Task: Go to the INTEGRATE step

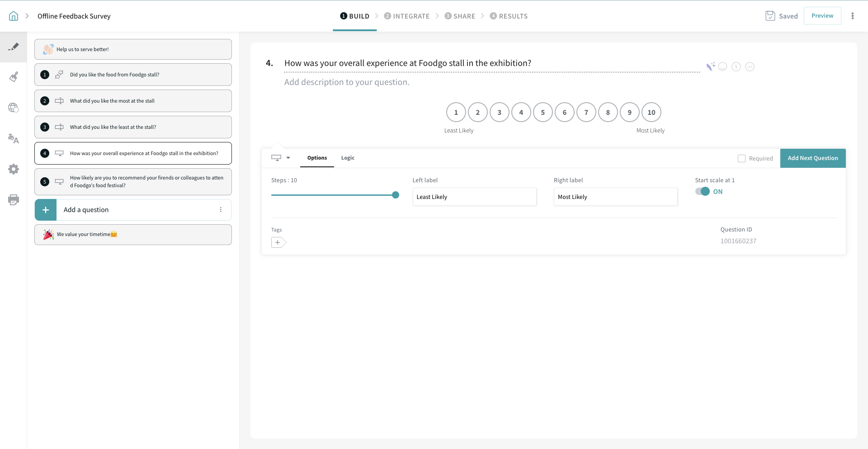Action: [407, 16]
